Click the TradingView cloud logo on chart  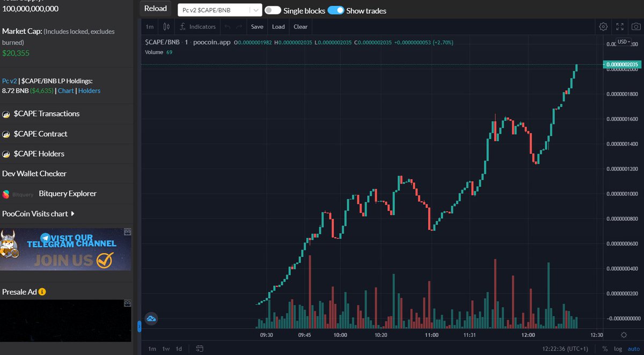click(151, 319)
